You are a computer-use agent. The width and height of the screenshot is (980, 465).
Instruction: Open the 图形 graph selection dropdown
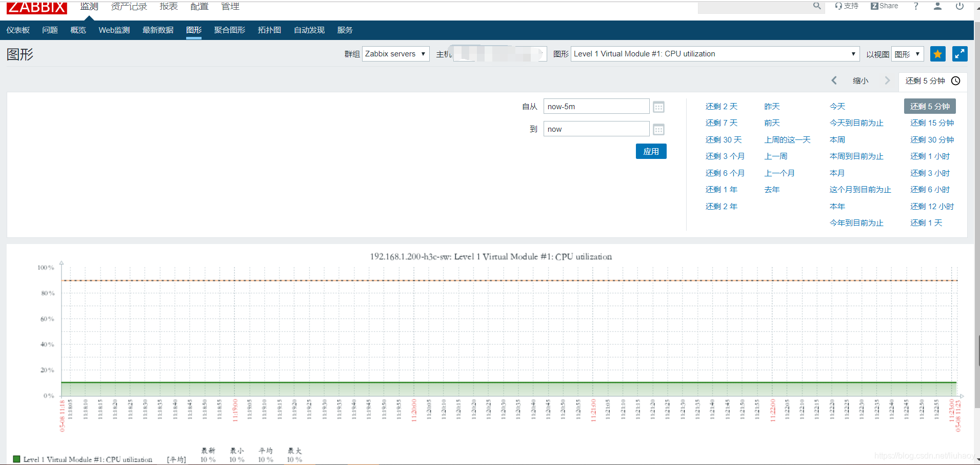point(715,54)
